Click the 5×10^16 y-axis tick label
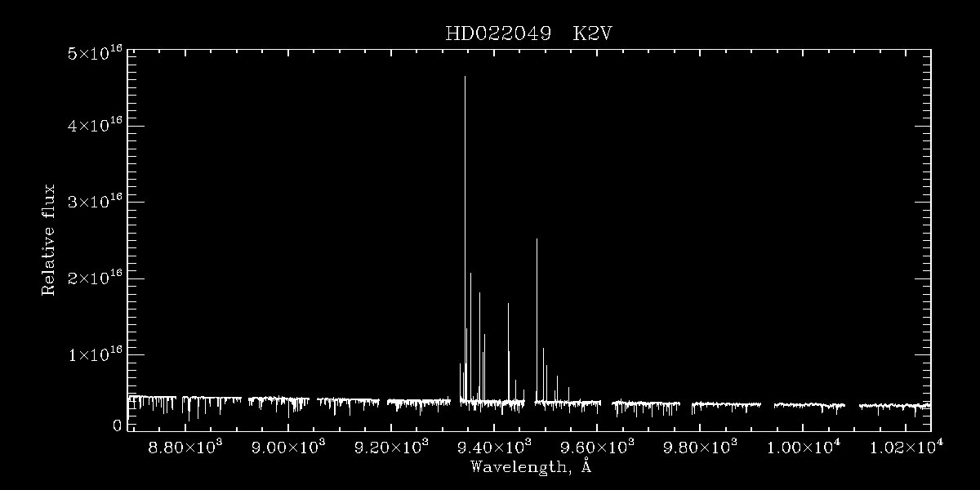Viewport: 980px width, 490px height. tap(94, 53)
